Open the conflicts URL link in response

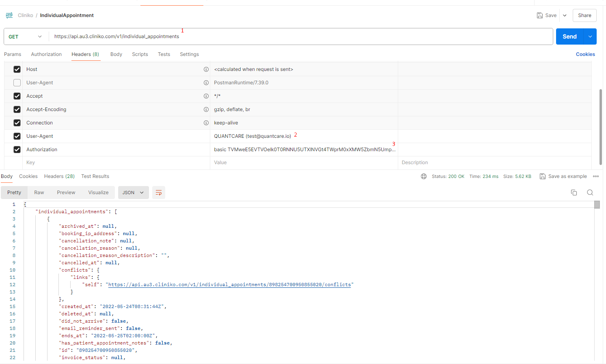(x=230, y=285)
